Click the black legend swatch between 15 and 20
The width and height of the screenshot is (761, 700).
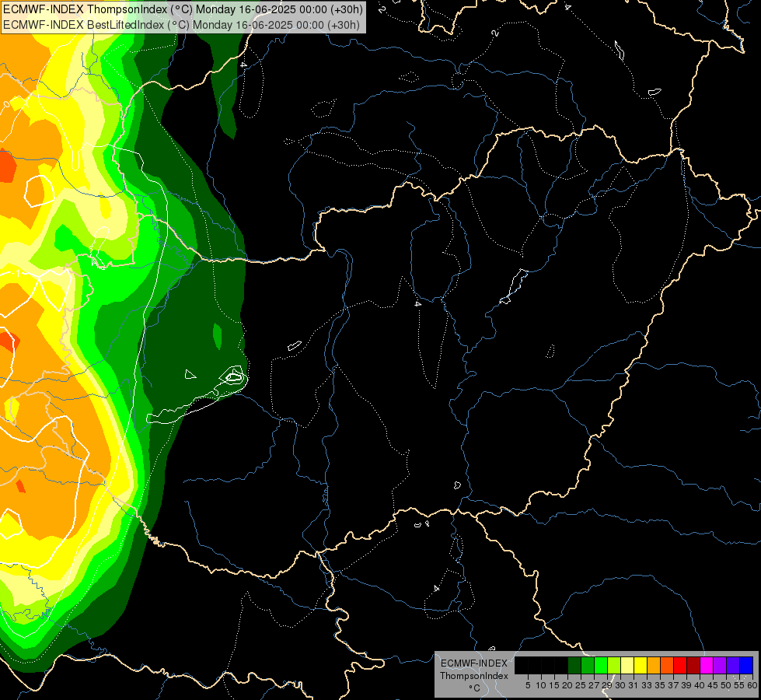[x=561, y=665]
